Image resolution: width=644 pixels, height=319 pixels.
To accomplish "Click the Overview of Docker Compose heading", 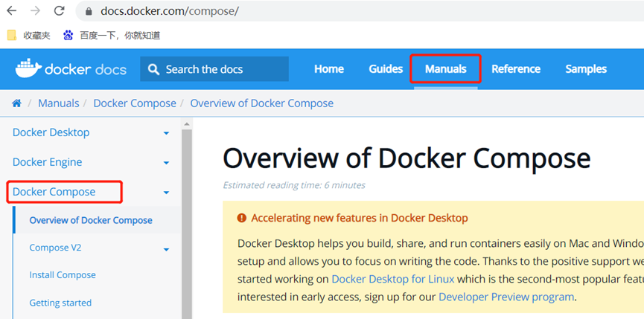I will point(407,158).
